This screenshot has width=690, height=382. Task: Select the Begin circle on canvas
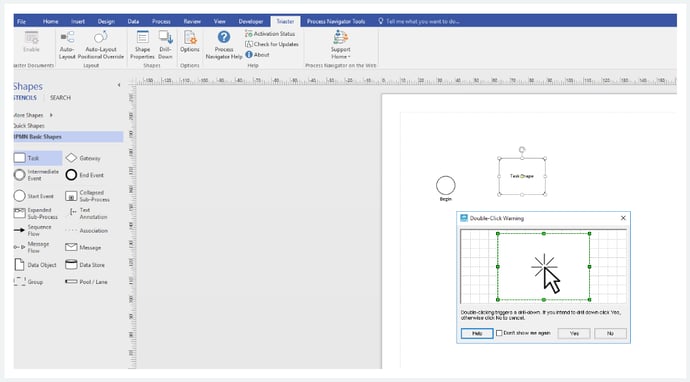(x=445, y=185)
